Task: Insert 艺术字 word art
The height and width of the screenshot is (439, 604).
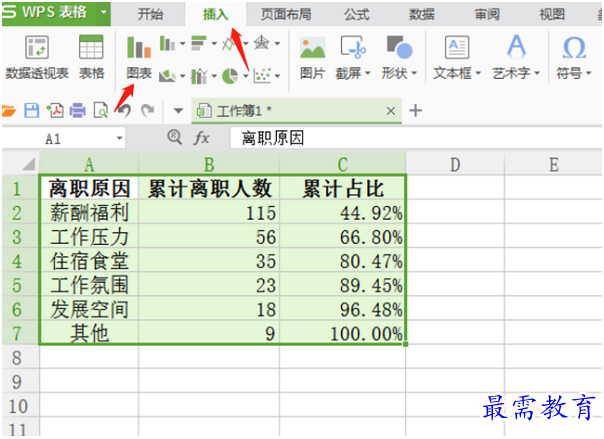Action: (x=516, y=57)
